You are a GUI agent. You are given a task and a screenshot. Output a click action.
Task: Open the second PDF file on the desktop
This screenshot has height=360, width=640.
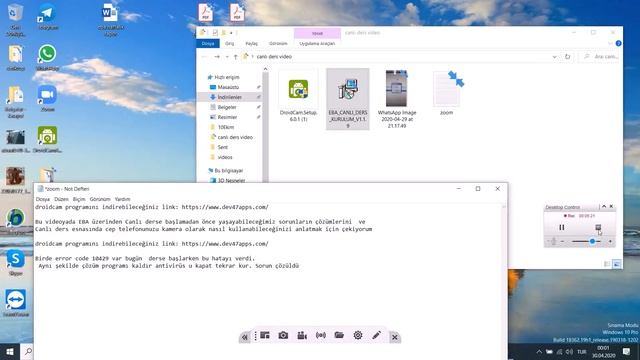237,13
